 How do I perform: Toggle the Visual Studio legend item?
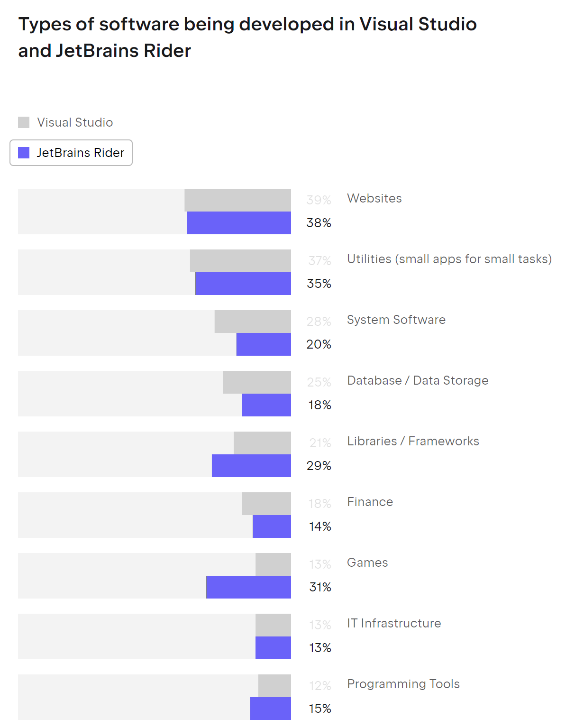click(x=65, y=122)
